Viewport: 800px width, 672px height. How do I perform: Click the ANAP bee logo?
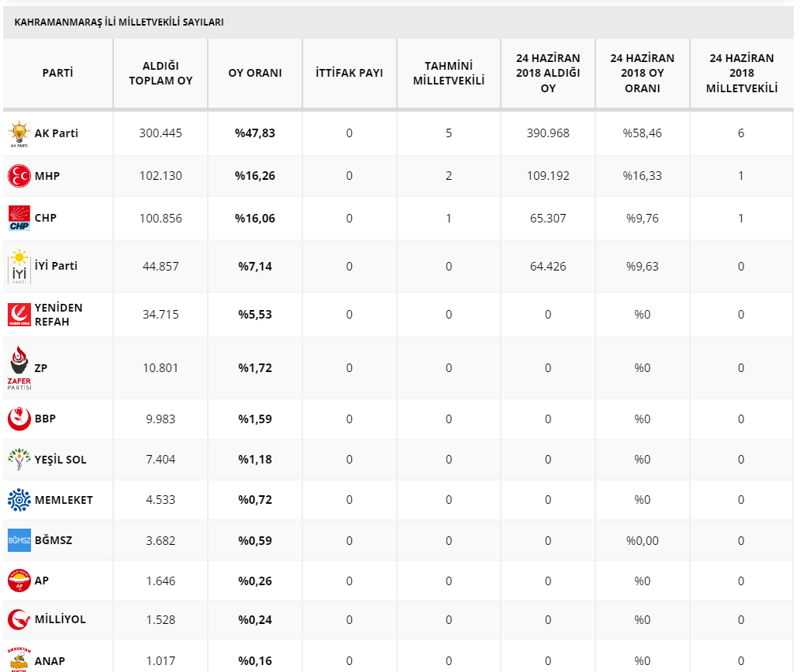pyautogui.click(x=19, y=660)
